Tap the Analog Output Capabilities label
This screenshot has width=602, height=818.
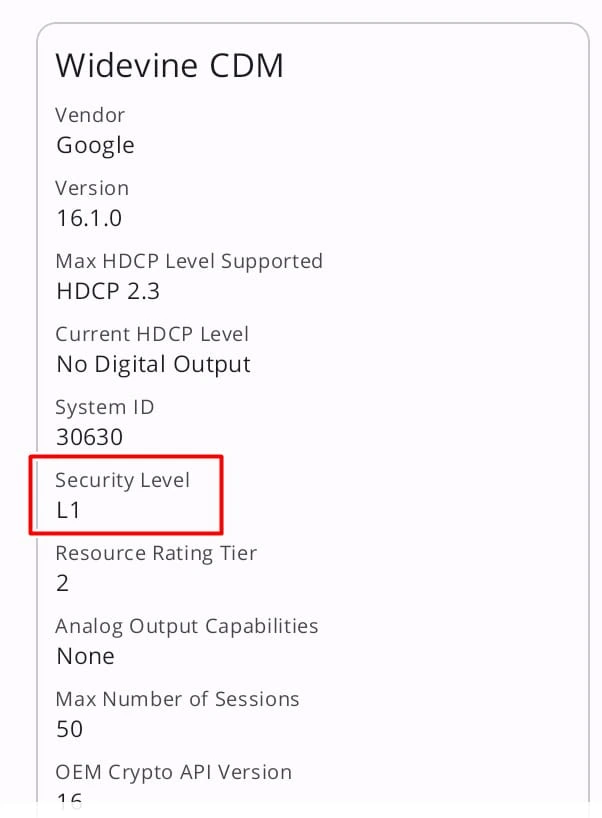[x=187, y=626]
